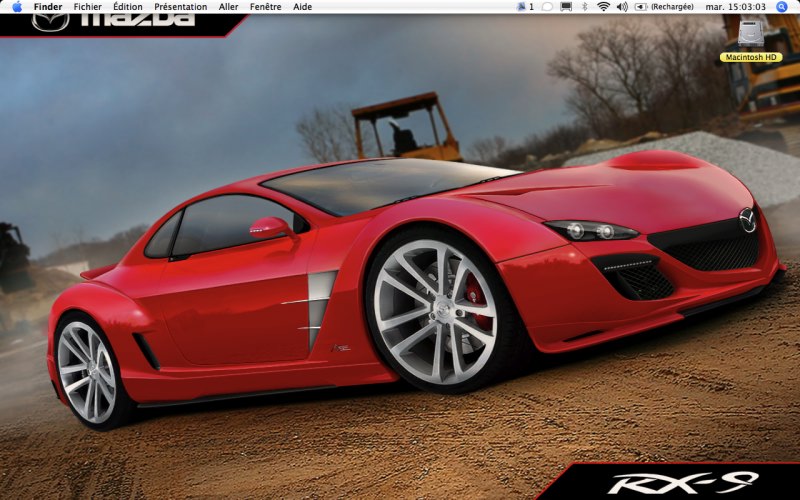The width and height of the screenshot is (800, 500).
Task: Click the chat bubble status icon
Action: pos(547,6)
